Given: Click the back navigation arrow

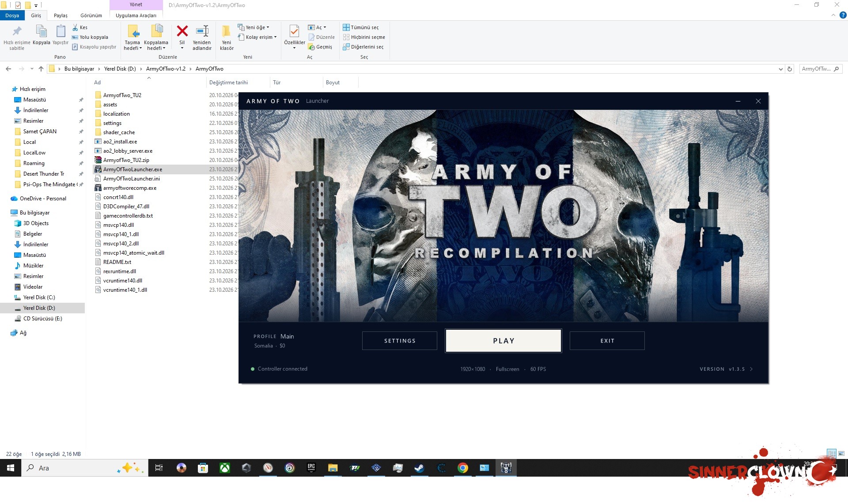Looking at the screenshot, I should coord(8,69).
